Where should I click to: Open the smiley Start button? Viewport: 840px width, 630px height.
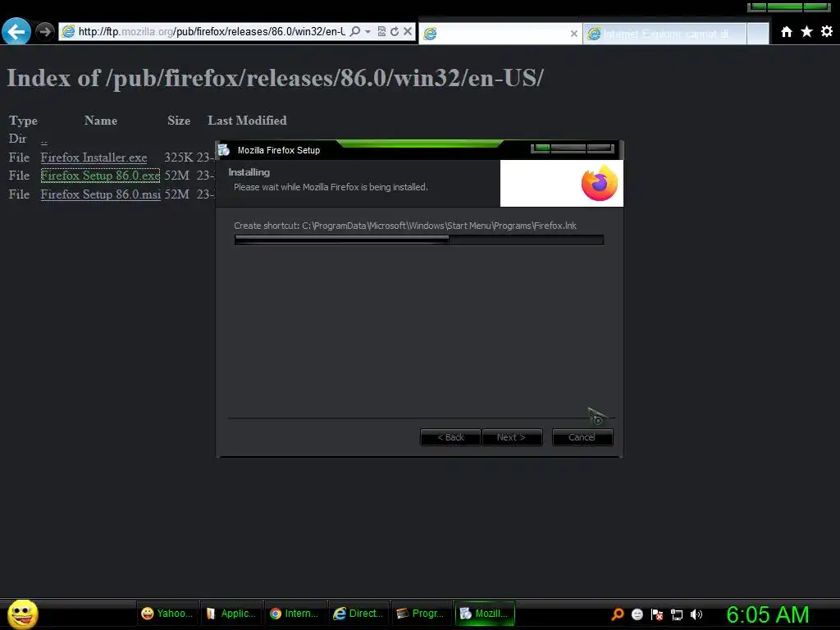(x=22, y=614)
